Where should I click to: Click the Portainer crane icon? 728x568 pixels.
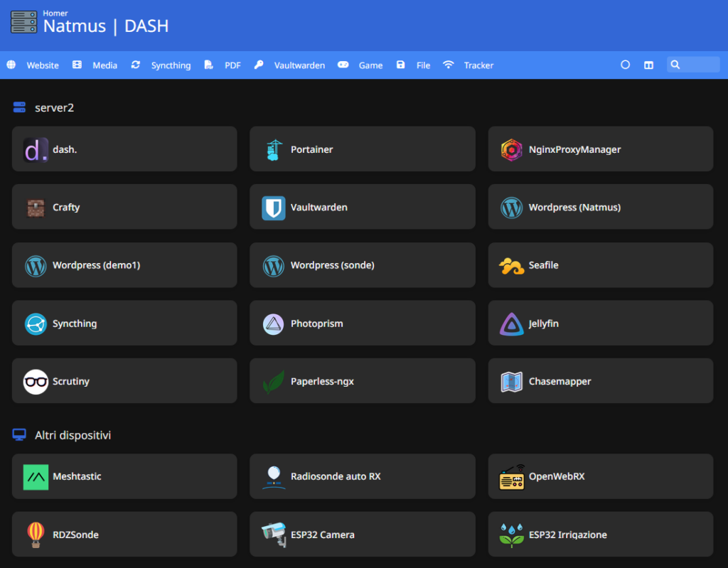click(274, 149)
